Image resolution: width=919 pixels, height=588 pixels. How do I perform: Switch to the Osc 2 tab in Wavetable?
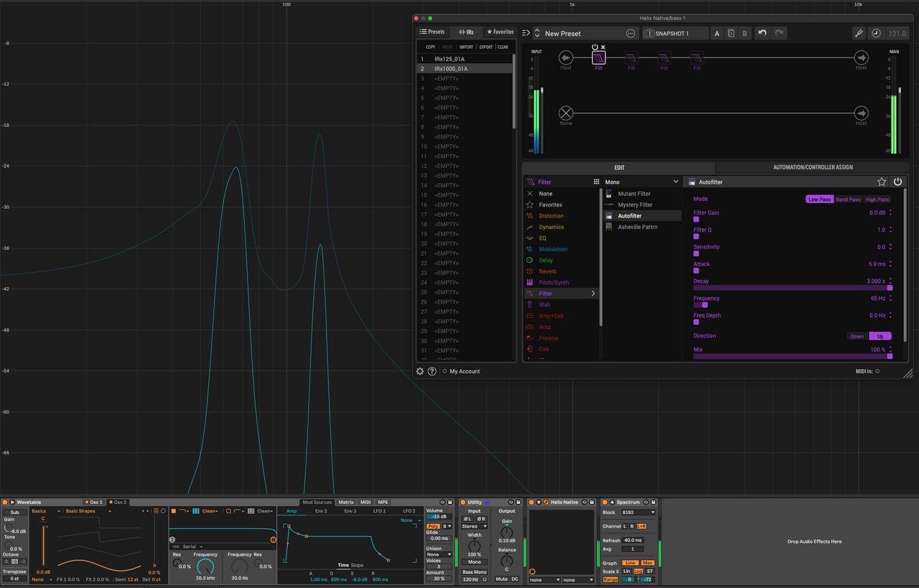[117, 502]
